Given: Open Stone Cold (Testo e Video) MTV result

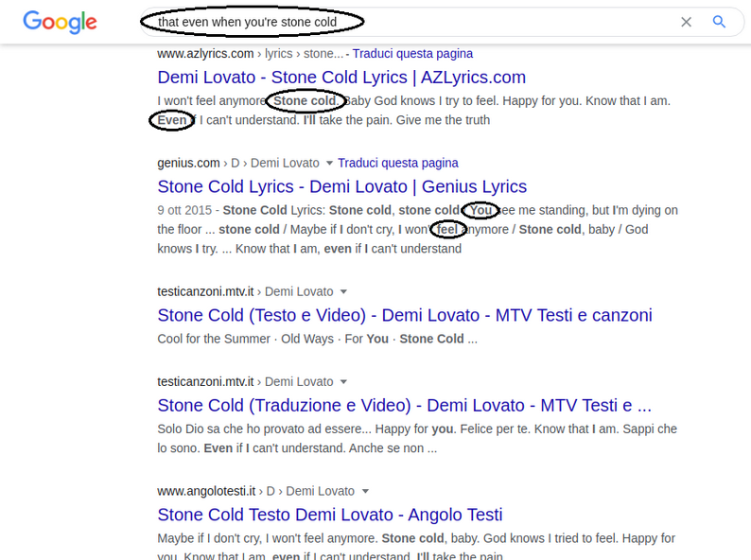Looking at the screenshot, I should [405, 315].
